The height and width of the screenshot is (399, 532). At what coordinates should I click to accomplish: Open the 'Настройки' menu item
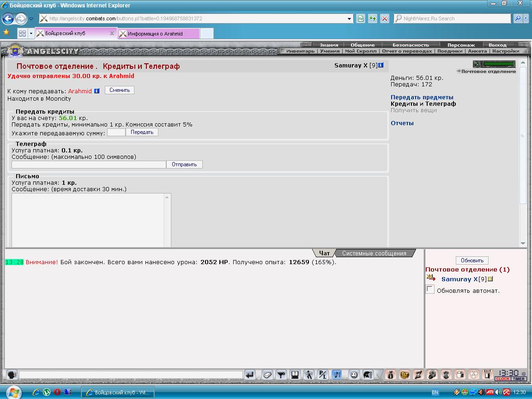pyautogui.click(x=506, y=51)
